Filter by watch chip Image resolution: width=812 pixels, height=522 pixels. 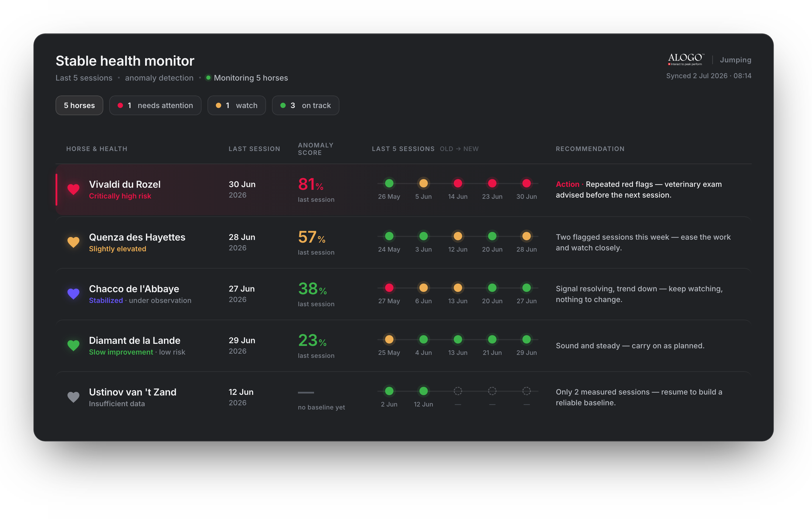237,106
